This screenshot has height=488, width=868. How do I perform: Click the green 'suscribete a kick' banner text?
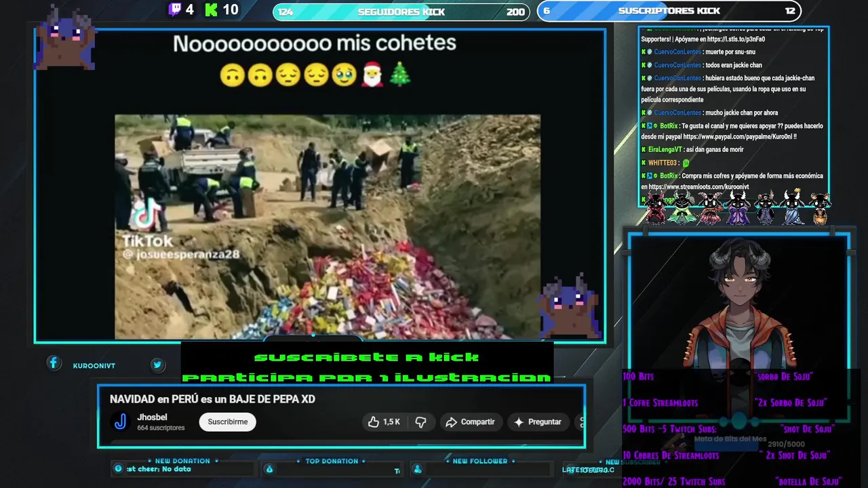367,357
